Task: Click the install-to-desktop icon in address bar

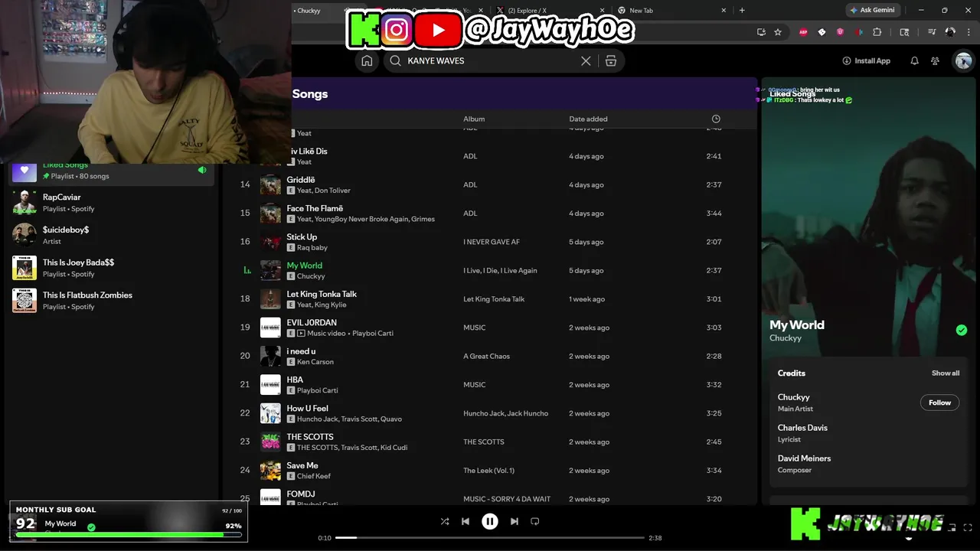Action: (x=761, y=32)
